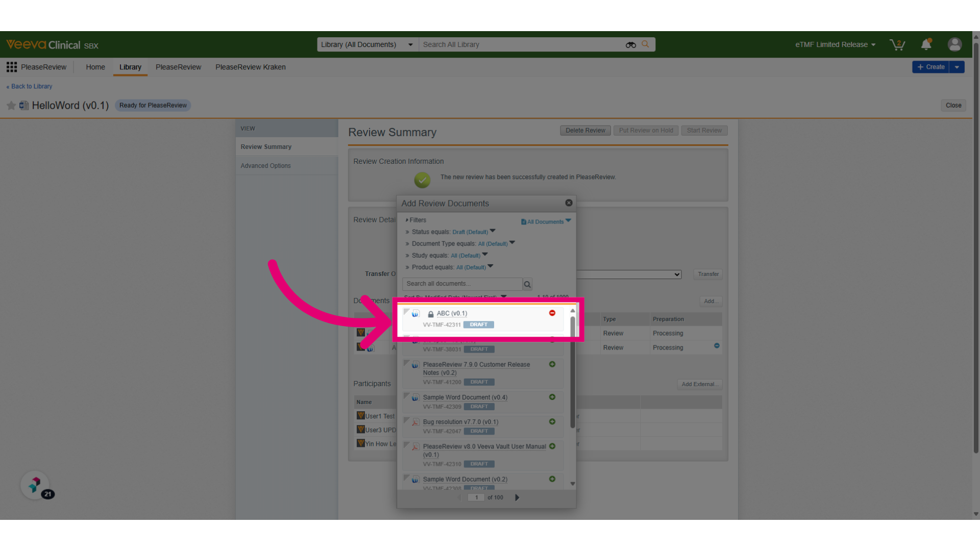980x551 pixels.
Task: Open the shopping cart icon
Action: (897, 45)
